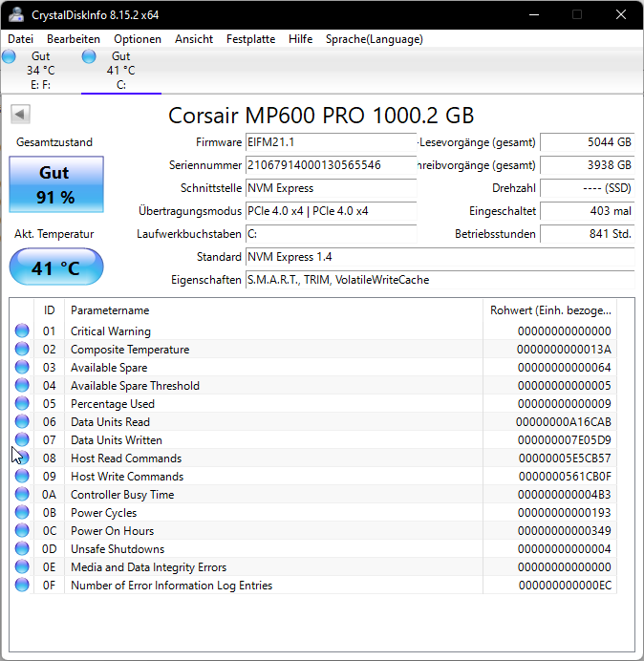This screenshot has width=644, height=661.
Task: Minimize the CrystalDiskInfo window
Action: (534, 14)
